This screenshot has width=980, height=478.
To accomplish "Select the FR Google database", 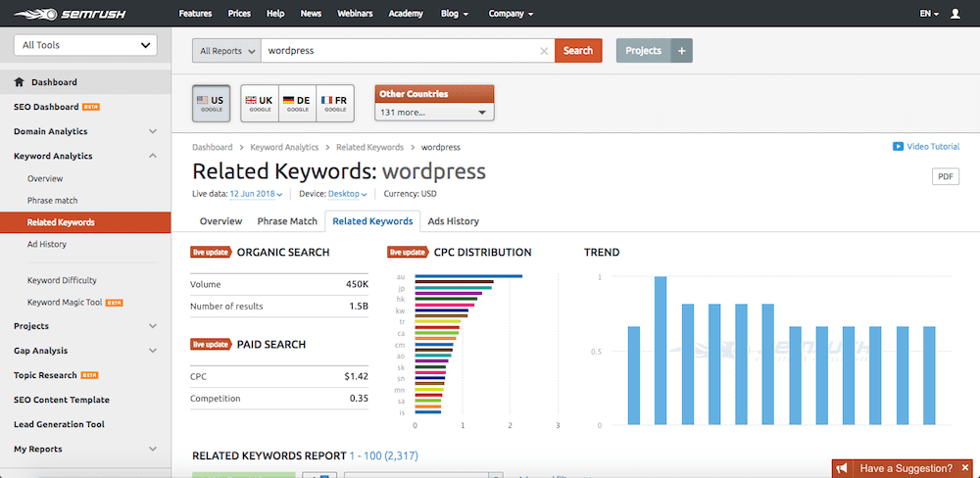I will pyautogui.click(x=335, y=103).
